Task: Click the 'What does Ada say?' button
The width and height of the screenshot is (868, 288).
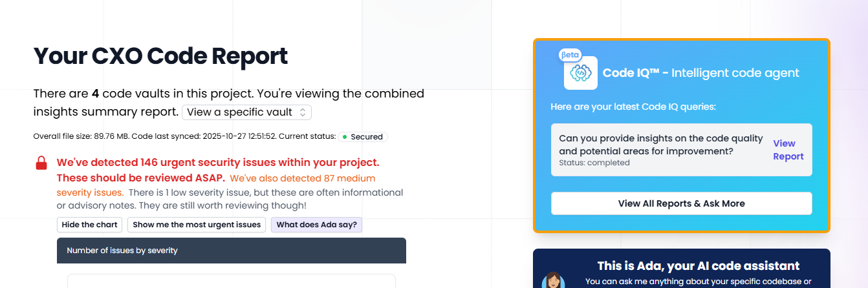Action: [317, 225]
